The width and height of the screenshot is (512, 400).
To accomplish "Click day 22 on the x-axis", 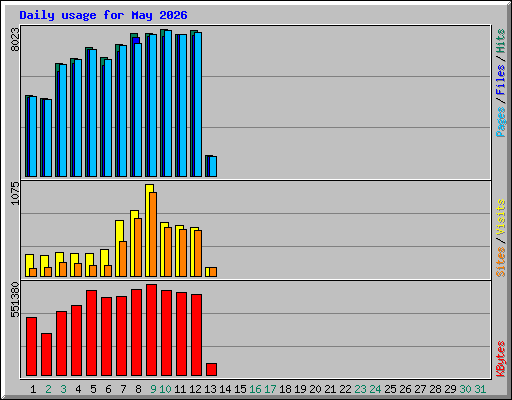I will coord(345,389).
